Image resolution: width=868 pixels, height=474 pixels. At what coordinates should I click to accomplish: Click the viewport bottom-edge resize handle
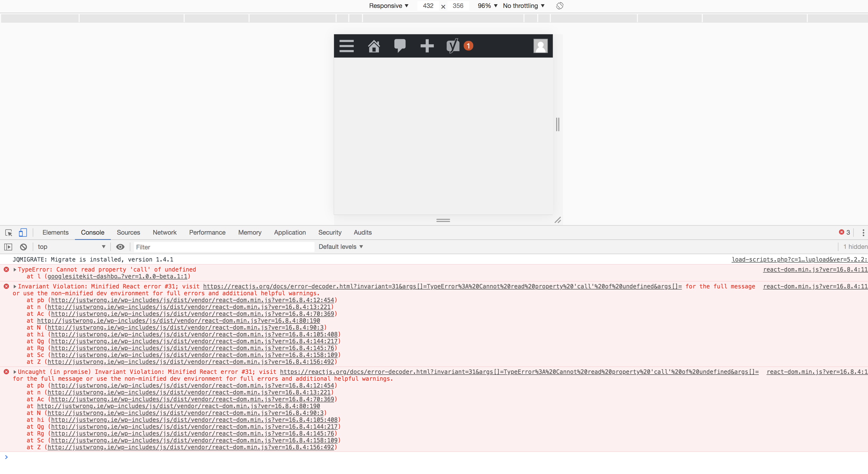(443, 220)
